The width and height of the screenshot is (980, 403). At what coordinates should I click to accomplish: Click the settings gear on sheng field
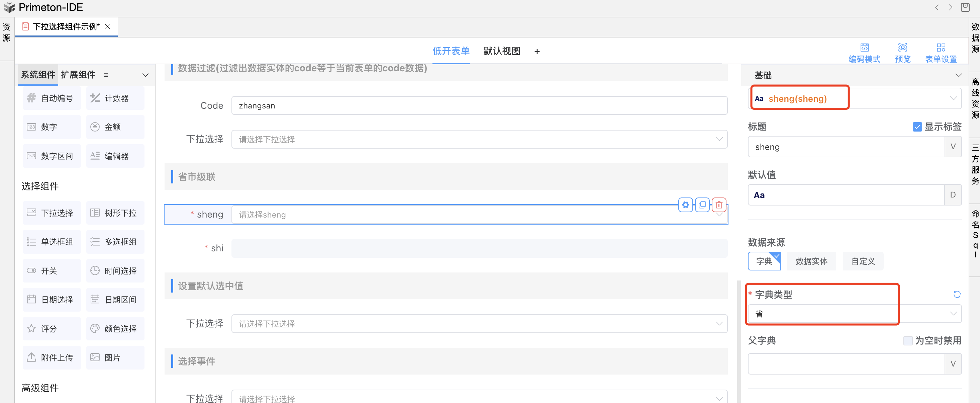pos(685,205)
